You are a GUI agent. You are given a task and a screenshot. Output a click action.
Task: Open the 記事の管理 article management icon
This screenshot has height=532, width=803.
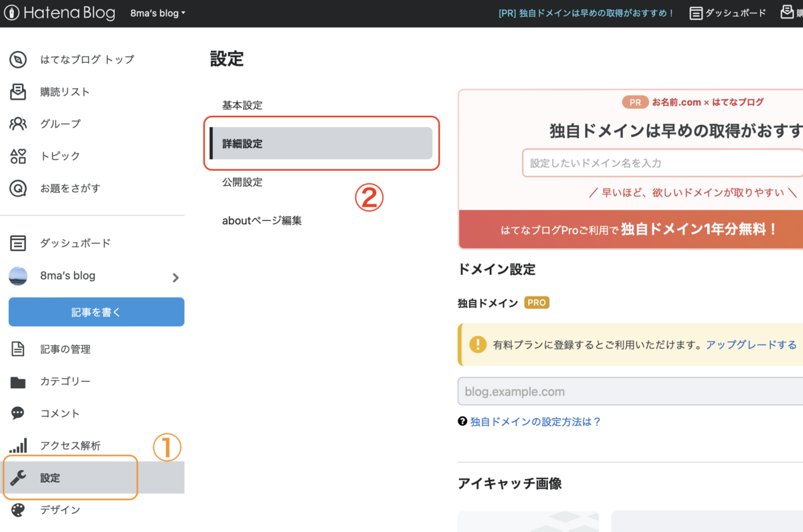pos(18,349)
